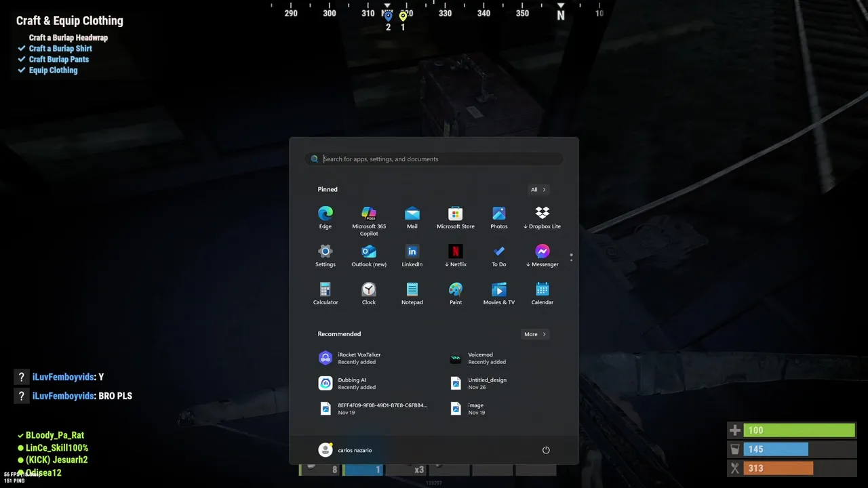Click the Netflix pinned icon
Viewport: 868px width, 488px height.
coord(456,256)
